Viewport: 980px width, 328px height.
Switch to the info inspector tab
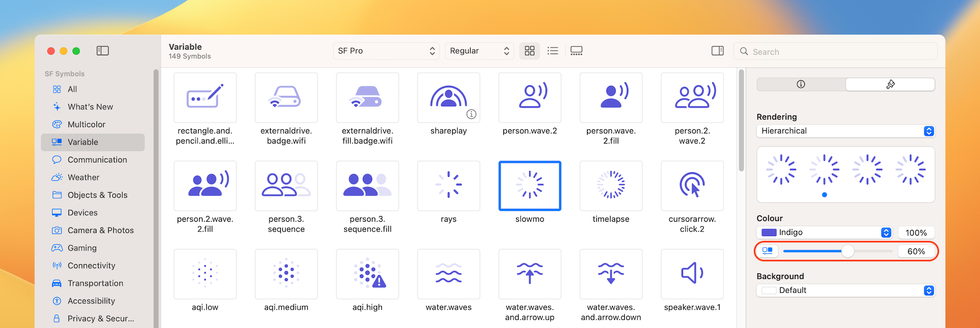click(x=801, y=84)
